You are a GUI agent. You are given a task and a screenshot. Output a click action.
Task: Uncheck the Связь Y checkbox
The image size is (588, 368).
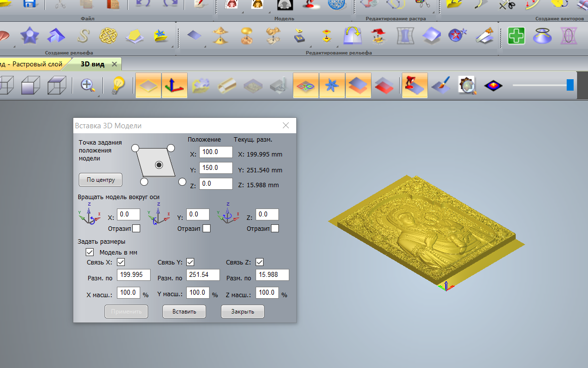pos(190,262)
